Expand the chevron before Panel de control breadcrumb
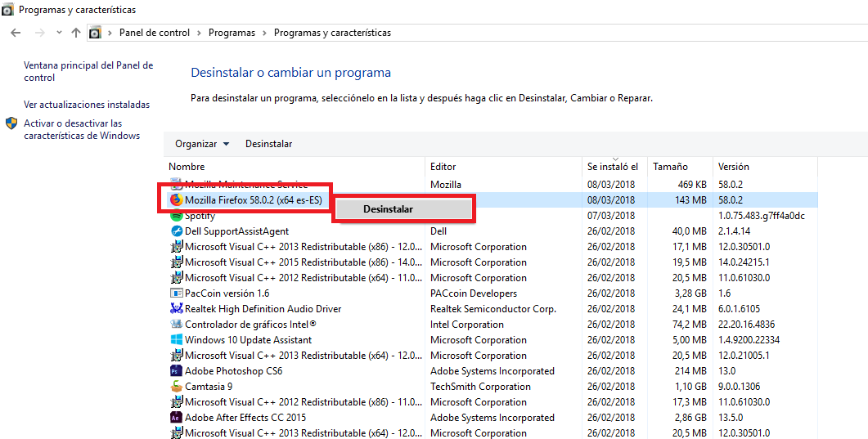Image resolution: width=868 pixels, height=439 pixels. (110, 34)
